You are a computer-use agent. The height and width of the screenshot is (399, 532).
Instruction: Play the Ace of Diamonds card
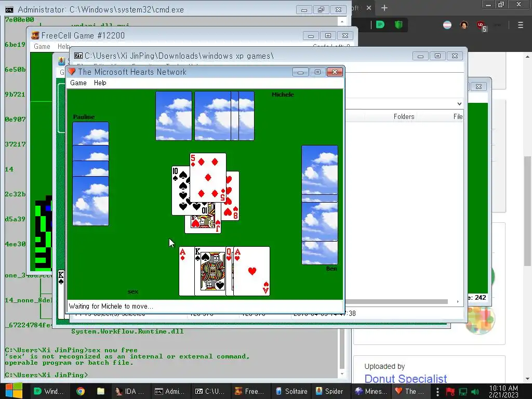[x=187, y=271]
